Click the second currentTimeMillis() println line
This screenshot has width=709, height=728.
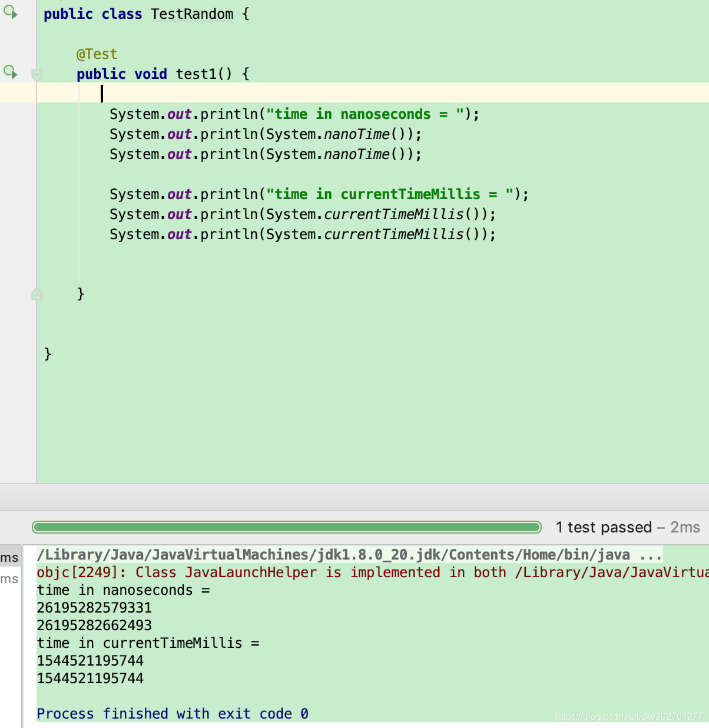(x=303, y=234)
